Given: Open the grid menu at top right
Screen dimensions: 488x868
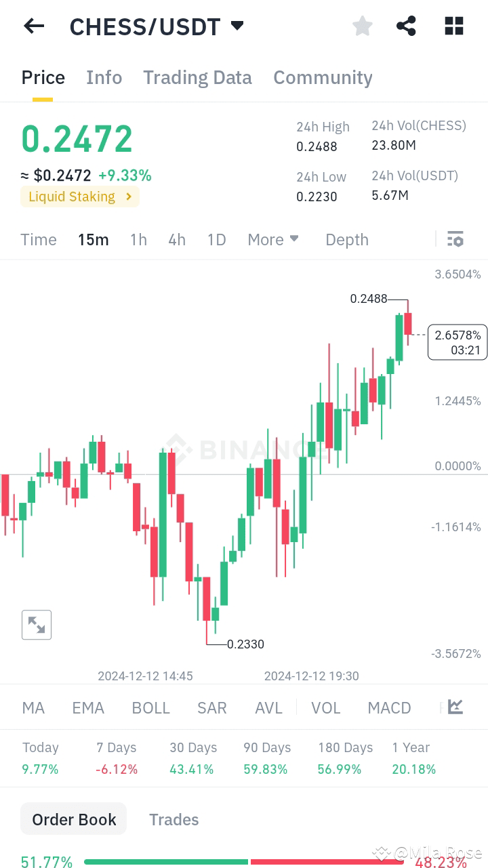Looking at the screenshot, I should tap(453, 26).
